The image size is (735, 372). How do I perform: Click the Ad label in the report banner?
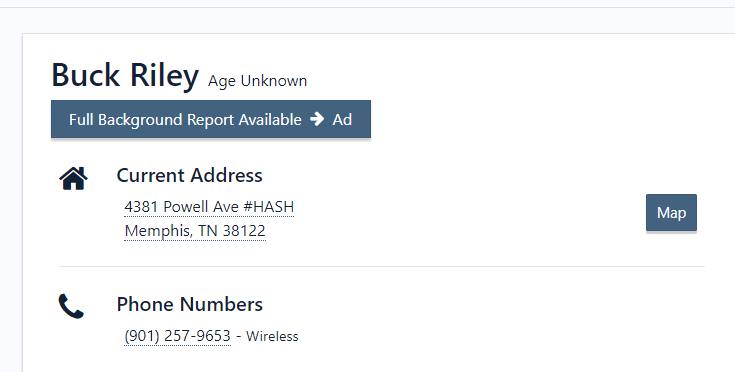pos(342,119)
